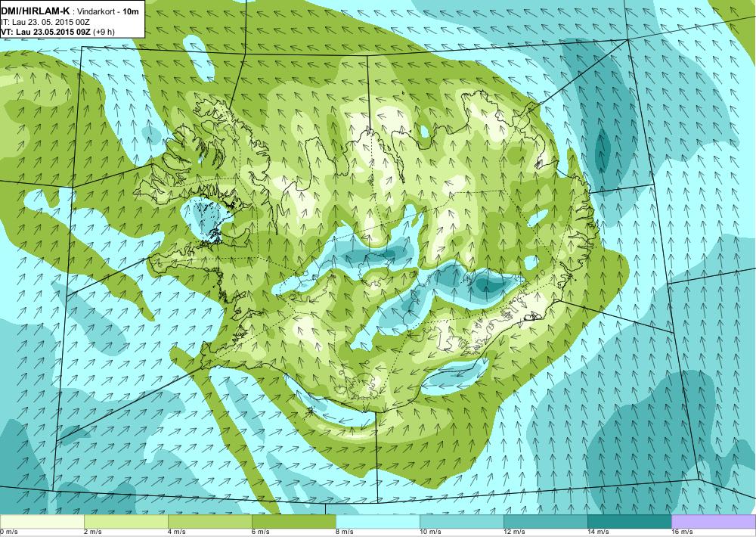Click the 14–16 m/s dark teal swatch
Screen dimensions: 756x537
click(x=630, y=522)
